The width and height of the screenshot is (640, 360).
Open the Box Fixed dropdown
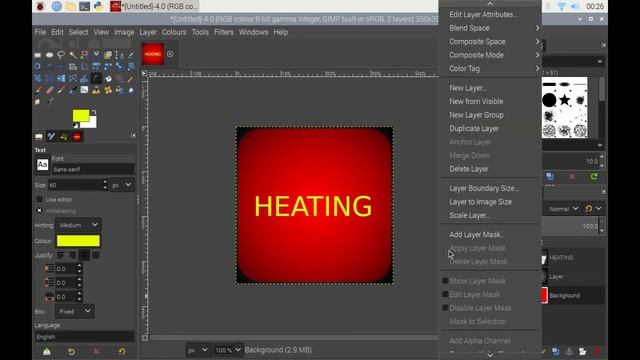coord(75,311)
